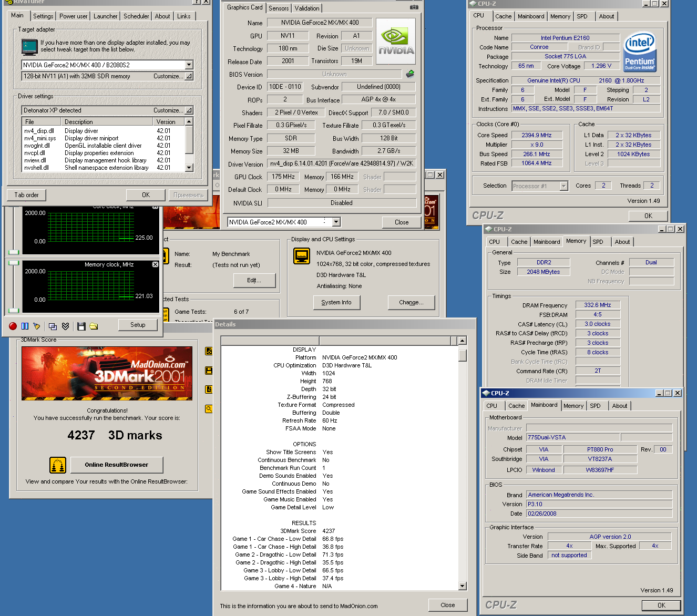Click the yellow Online ResultBrowser icon
This screenshot has width=697, height=616.
[x=58, y=465]
